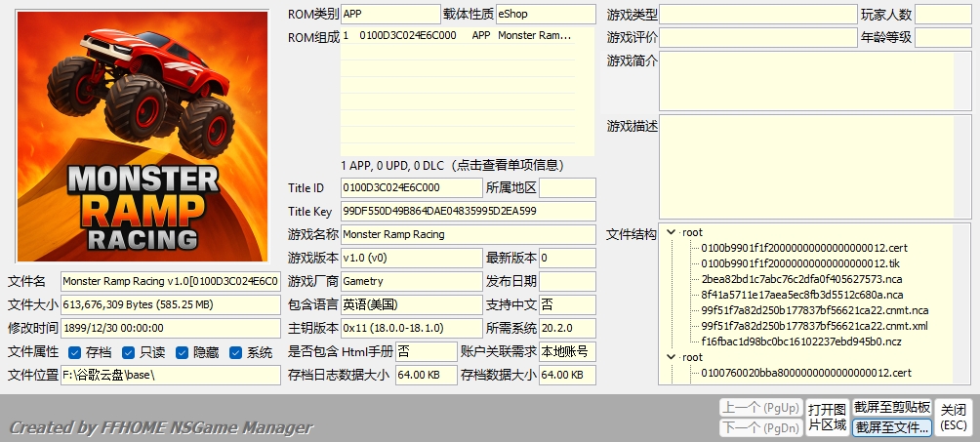The width and height of the screenshot is (980, 442).
Task: Click the 关闭 (ESC) close button
Action: 954,417
